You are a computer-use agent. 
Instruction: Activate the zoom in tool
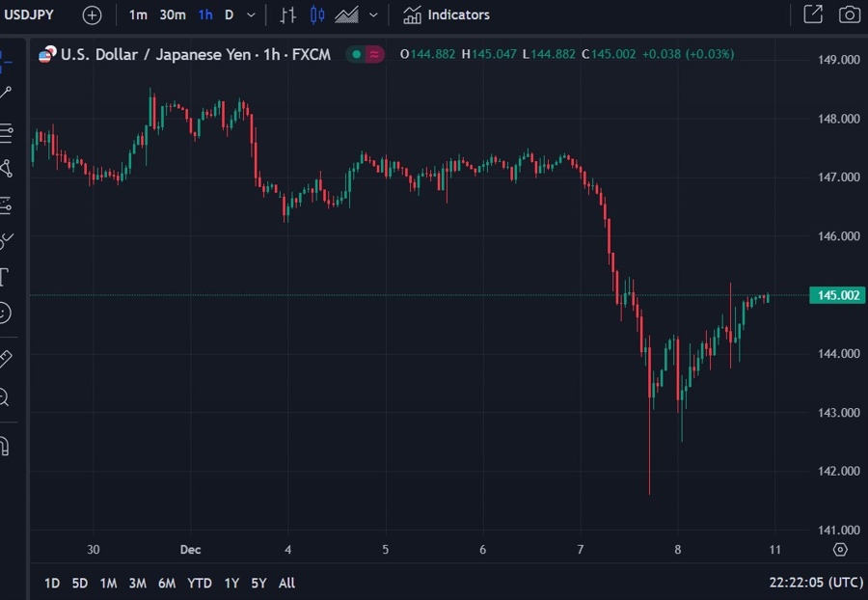5,396
